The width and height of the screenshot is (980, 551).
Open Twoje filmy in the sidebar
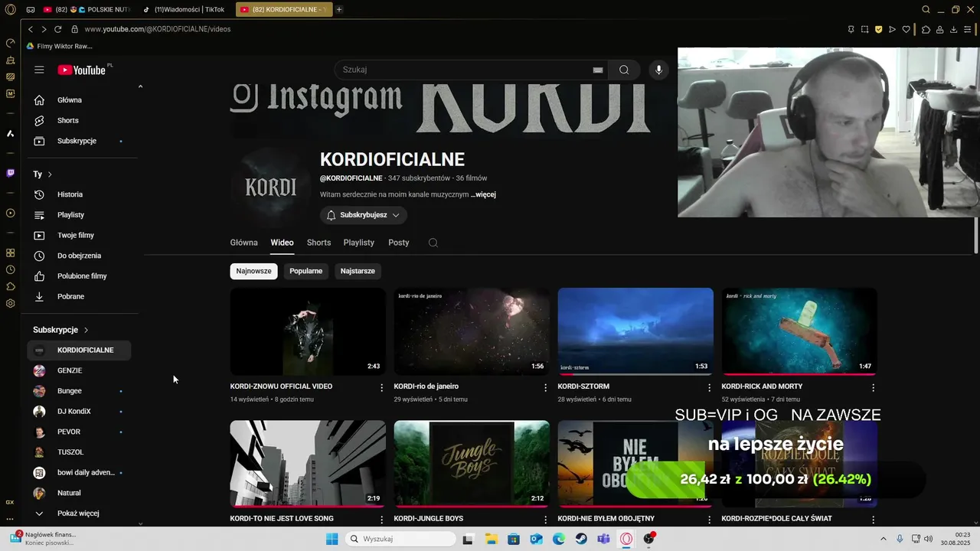[x=80, y=235]
